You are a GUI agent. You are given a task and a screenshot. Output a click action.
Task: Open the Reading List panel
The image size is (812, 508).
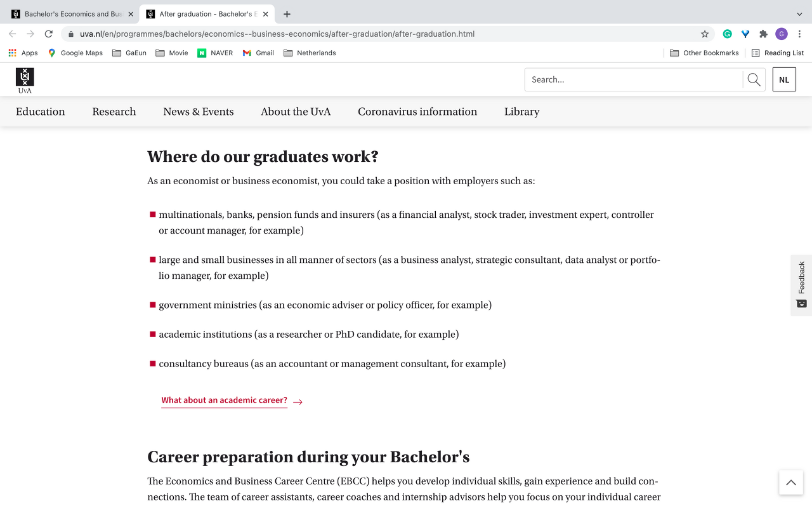coord(777,53)
